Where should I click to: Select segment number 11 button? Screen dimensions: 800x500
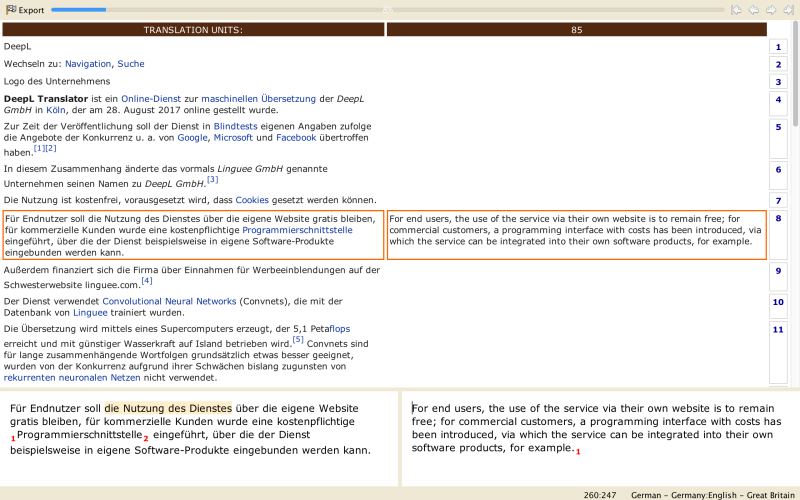pyautogui.click(x=778, y=352)
